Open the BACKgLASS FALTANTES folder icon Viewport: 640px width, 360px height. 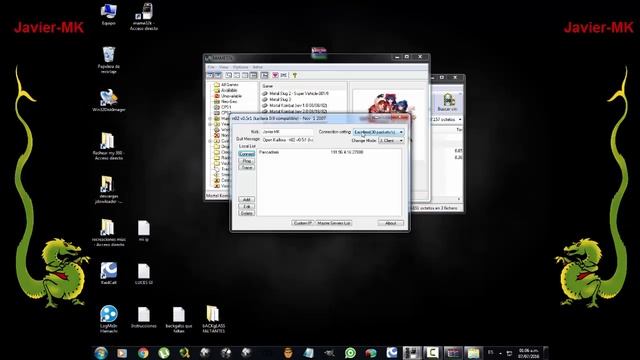coord(213,319)
